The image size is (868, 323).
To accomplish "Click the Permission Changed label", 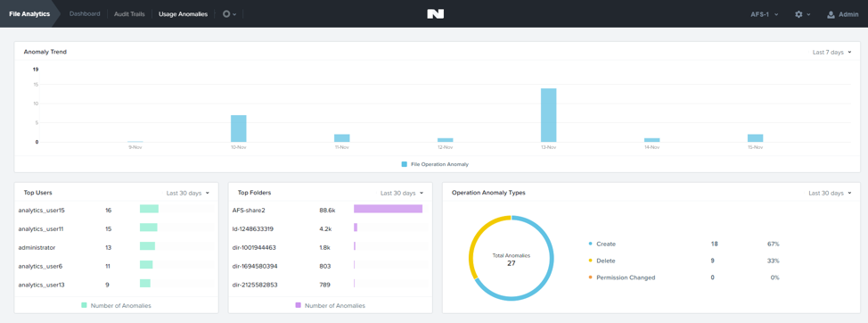I will 626,277.
